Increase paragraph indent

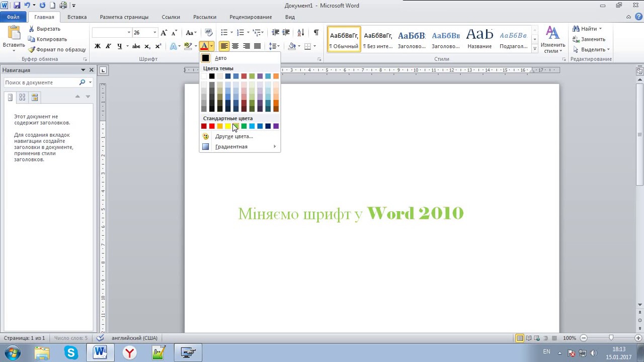tap(287, 33)
